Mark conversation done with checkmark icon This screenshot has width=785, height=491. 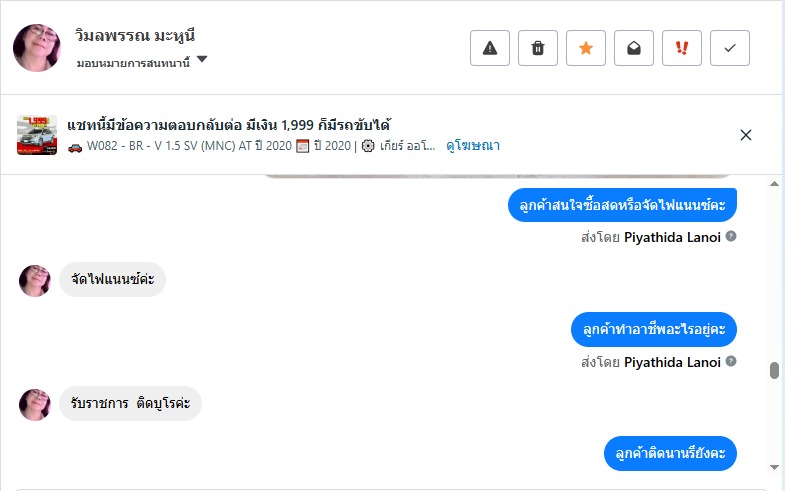[730, 48]
